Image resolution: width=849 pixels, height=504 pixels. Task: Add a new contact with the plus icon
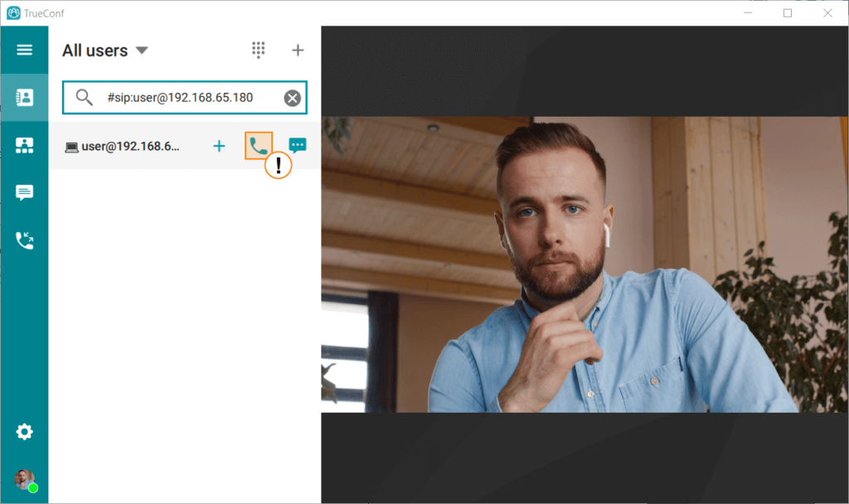[298, 50]
